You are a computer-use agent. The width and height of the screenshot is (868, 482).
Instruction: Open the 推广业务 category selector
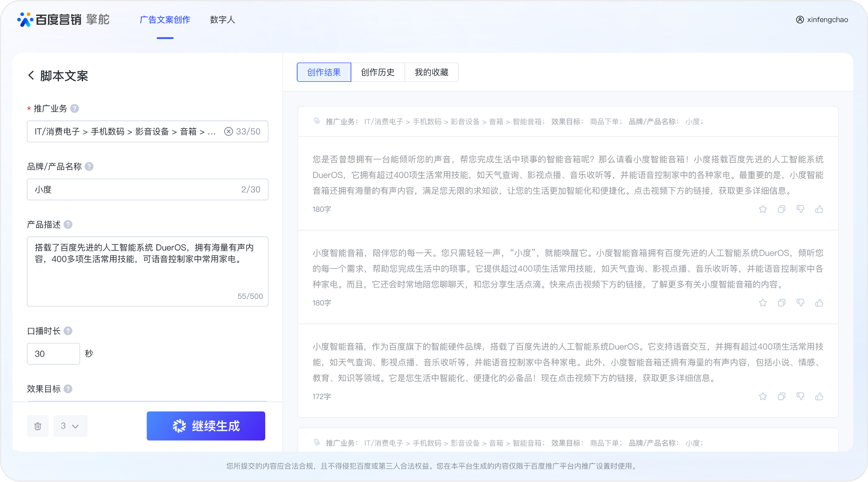(x=147, y=131)
